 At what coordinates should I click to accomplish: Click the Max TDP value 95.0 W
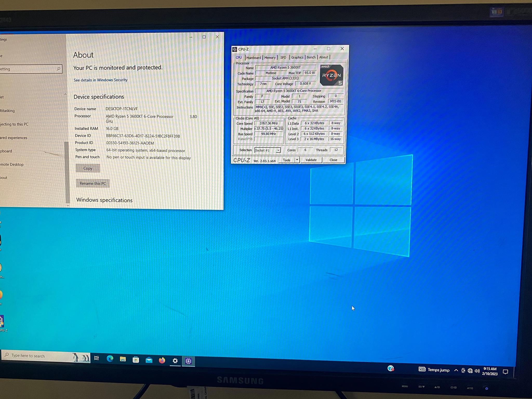click(x=310, y=73)
